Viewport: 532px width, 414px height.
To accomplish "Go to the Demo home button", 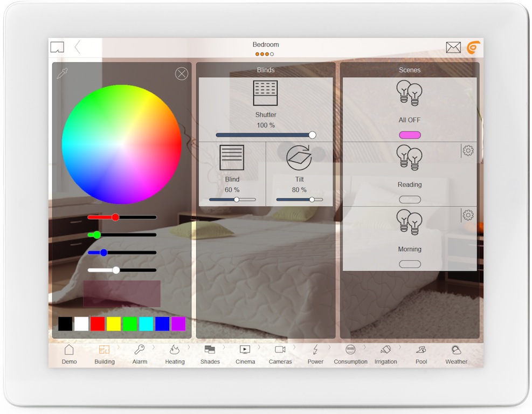I will [x=69, y=354].
